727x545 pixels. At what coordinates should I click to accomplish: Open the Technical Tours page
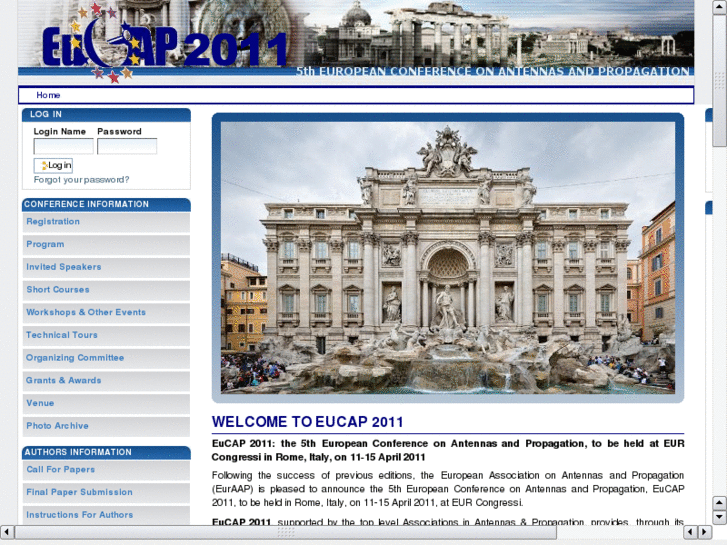106,336
